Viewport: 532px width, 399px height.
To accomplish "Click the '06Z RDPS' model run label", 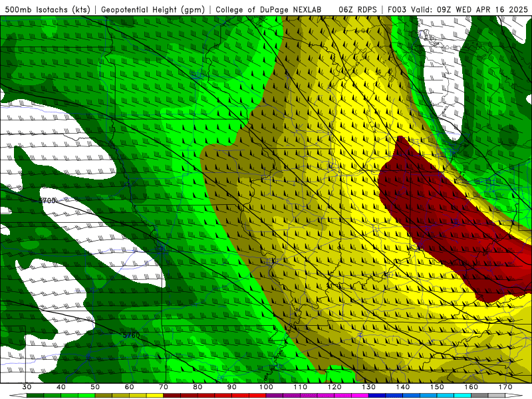I will click(x=358, y=9).
